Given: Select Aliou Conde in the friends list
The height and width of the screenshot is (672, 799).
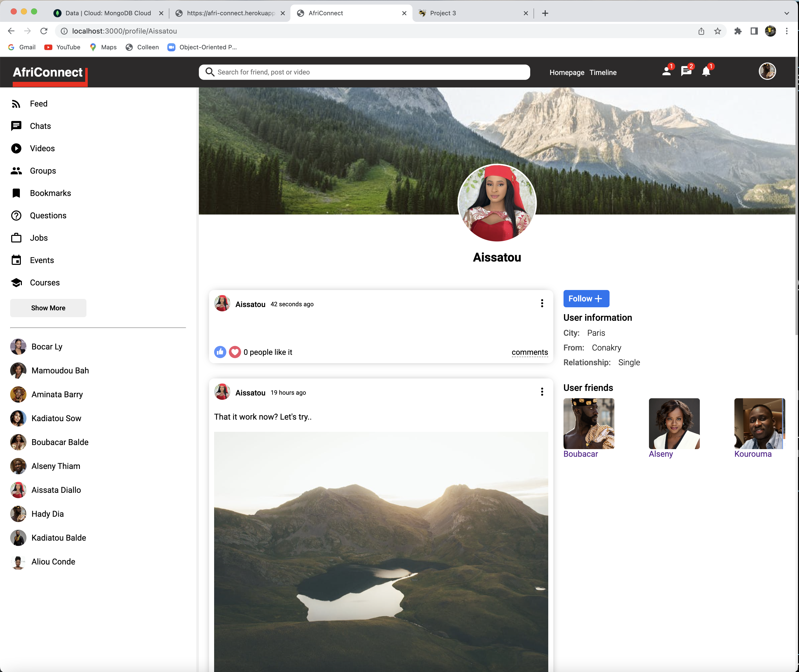Looking at the screenshot, I should pyautogui.click(x=43, y=561).
